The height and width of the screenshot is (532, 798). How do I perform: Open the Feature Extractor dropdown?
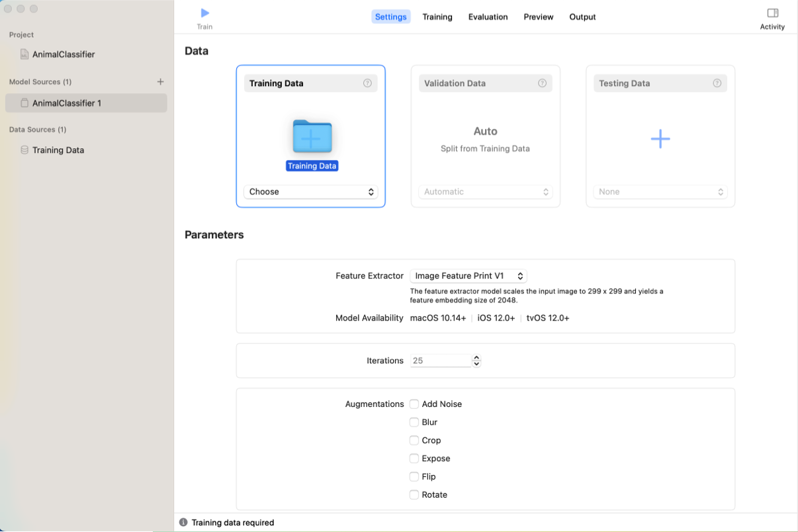pyautogui.click(x=468, y=276)
